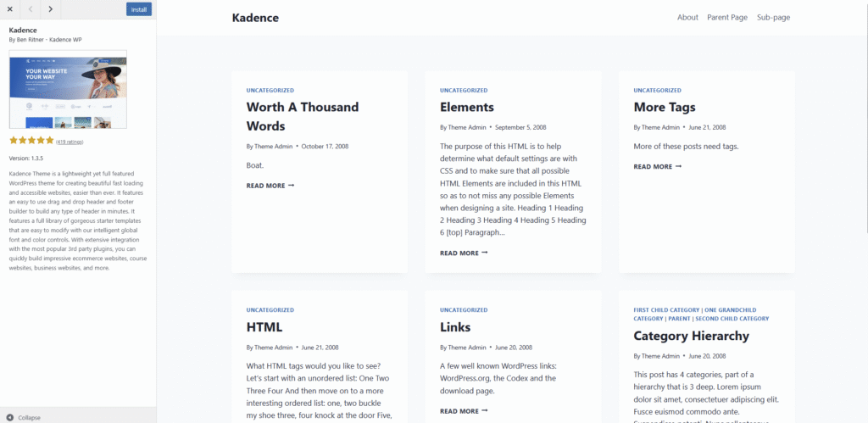Open the 418 ratings link
The height and width of the screenshot is (423, 868).
point(70,142)
